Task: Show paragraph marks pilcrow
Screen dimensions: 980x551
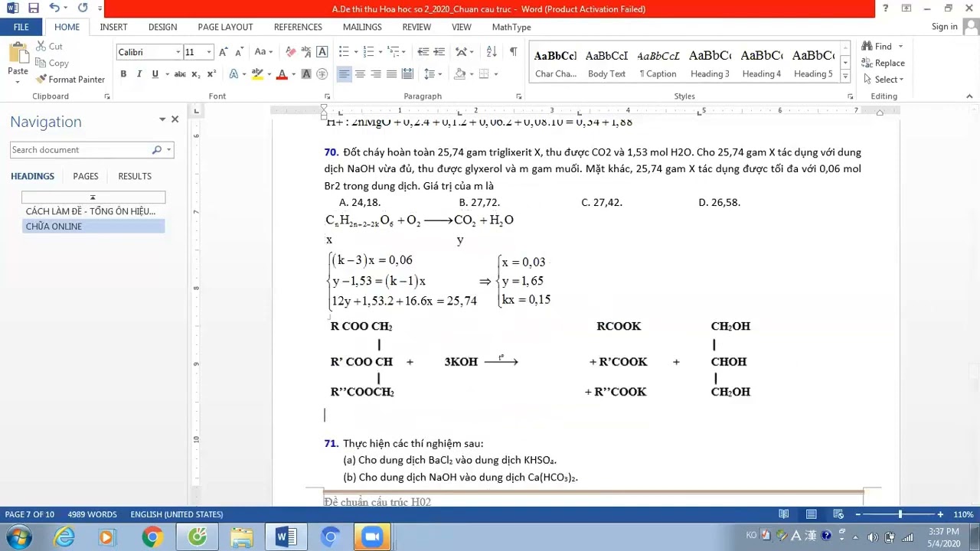Action: pyautogui.click(x=513, y=52)
